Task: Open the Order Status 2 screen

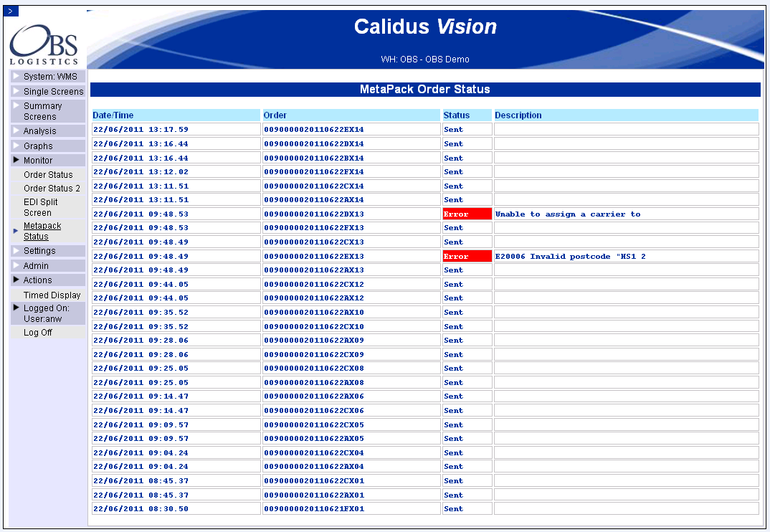Action: coord(52,188)
